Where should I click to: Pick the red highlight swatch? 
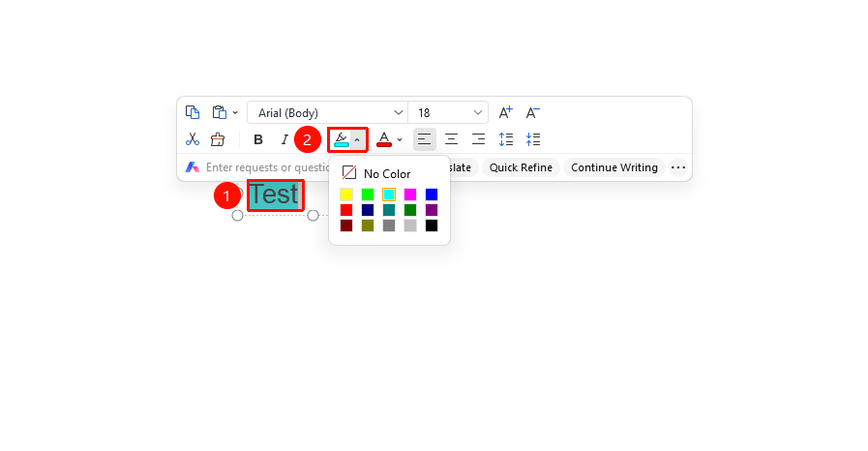click(x=346, y=210)
